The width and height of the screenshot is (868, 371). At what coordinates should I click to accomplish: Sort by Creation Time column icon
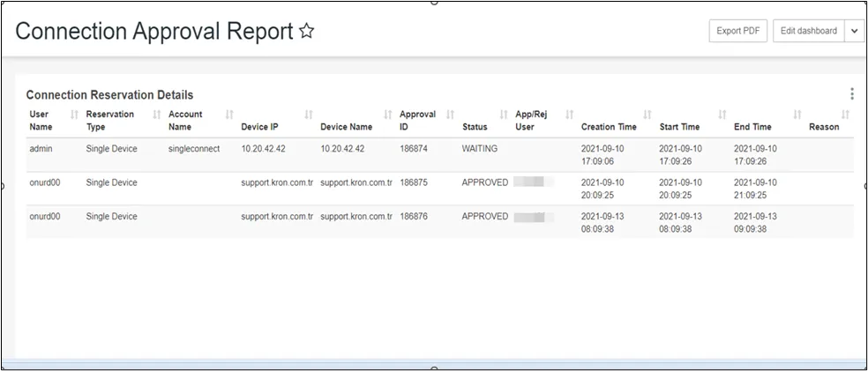pos(647,115)
